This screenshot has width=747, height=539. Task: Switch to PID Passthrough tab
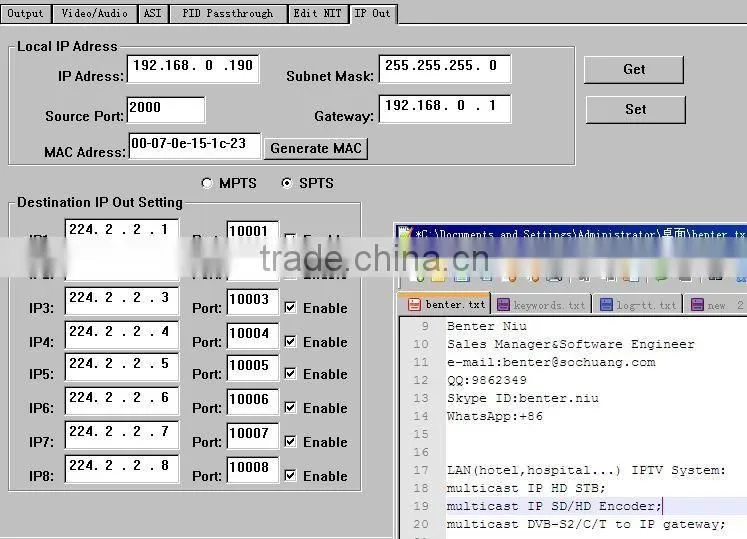[x=228, y=13]
